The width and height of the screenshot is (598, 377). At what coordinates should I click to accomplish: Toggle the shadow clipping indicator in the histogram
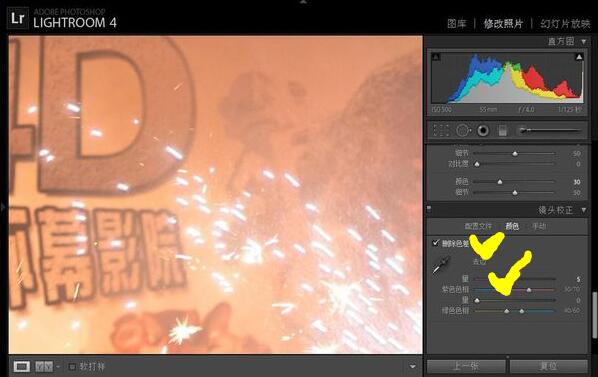tap(436, 57)
